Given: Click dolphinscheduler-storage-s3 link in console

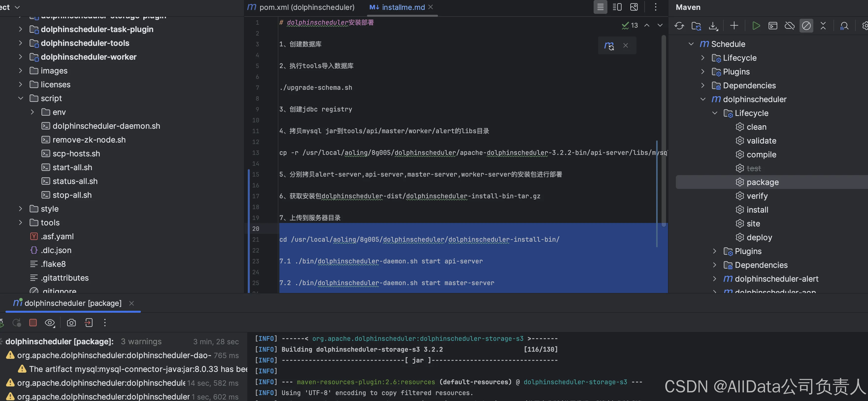Looking at the screenshot, I should pyautogui.click(x=575, y=382).
